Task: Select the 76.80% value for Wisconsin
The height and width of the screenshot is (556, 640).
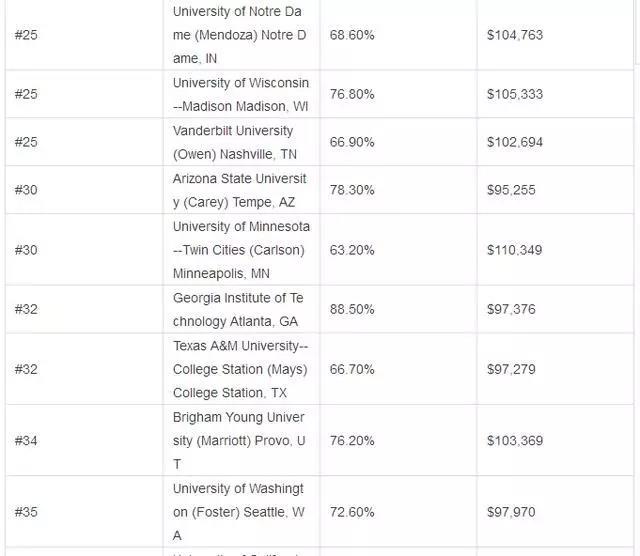Action: click(352, 94)
